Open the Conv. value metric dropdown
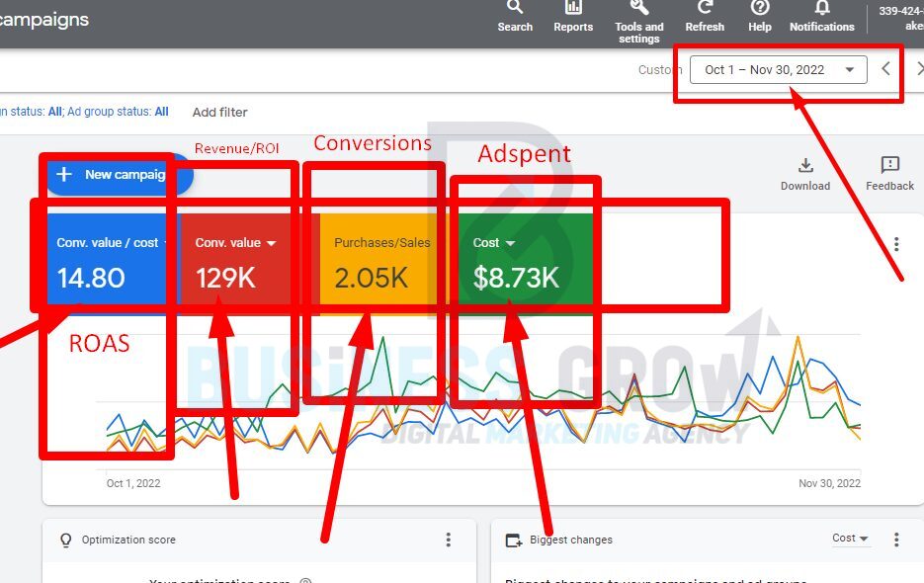924x583 pixels. (x=271, y=243)
